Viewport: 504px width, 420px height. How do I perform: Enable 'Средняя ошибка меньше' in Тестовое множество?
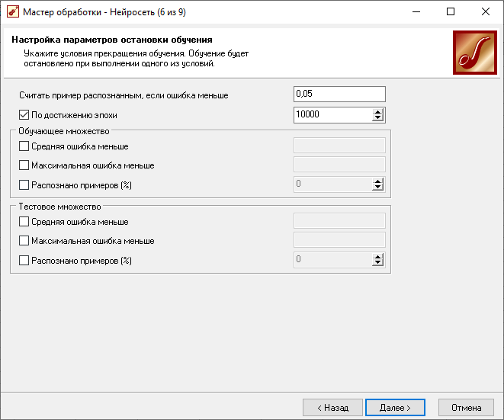coord(24,221)
